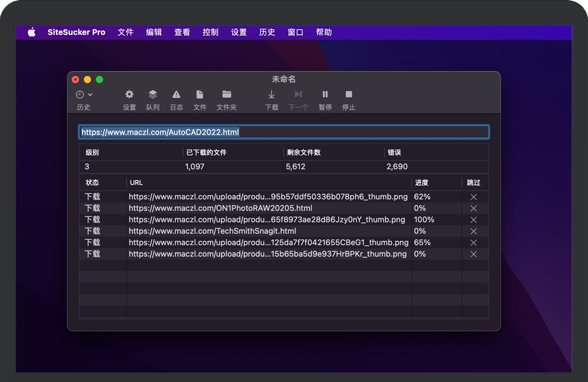The height and width of the screenshot is (382, 588).
Task: Show the 日志 warning log icon
Action: pyautogui.click(x=176, y=95)
